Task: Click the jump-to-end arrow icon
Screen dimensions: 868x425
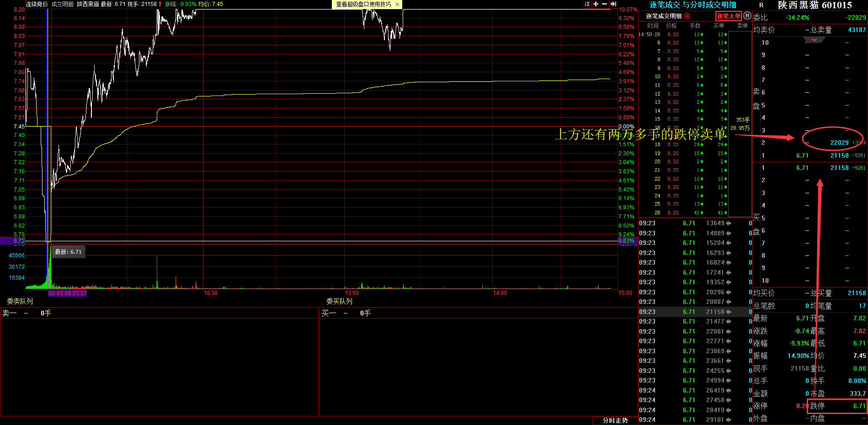Action: coord(613,4)
